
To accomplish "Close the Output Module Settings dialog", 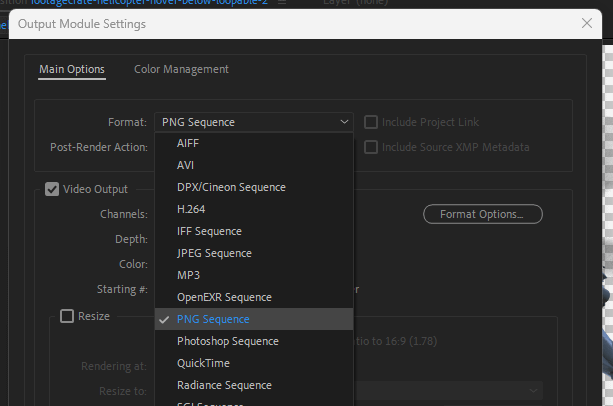I will 587,22.
